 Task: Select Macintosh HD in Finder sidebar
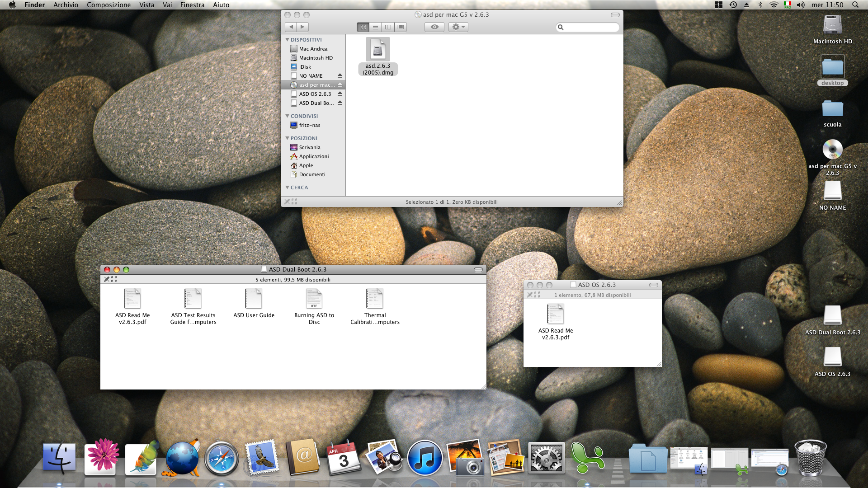point(313,58)
